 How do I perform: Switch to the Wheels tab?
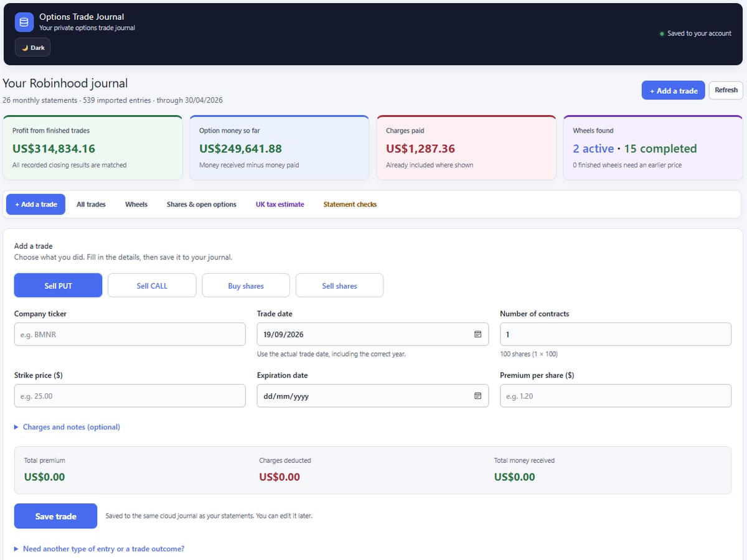click(136, 204)
